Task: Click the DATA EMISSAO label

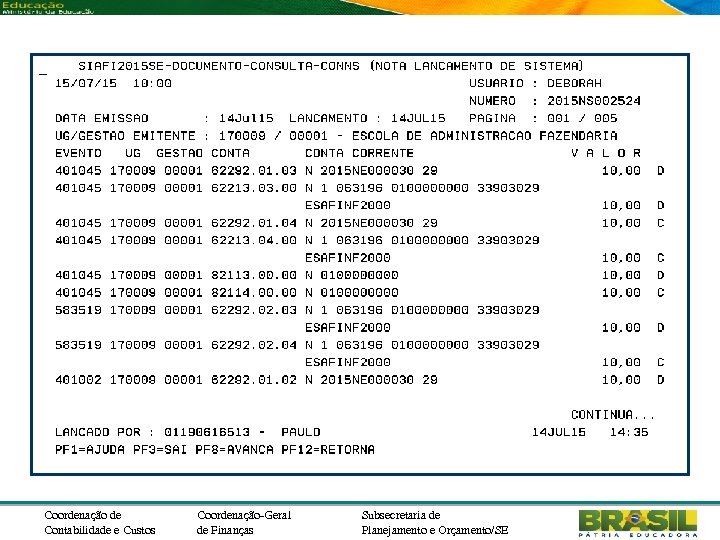Action: [x=102, y=118]
